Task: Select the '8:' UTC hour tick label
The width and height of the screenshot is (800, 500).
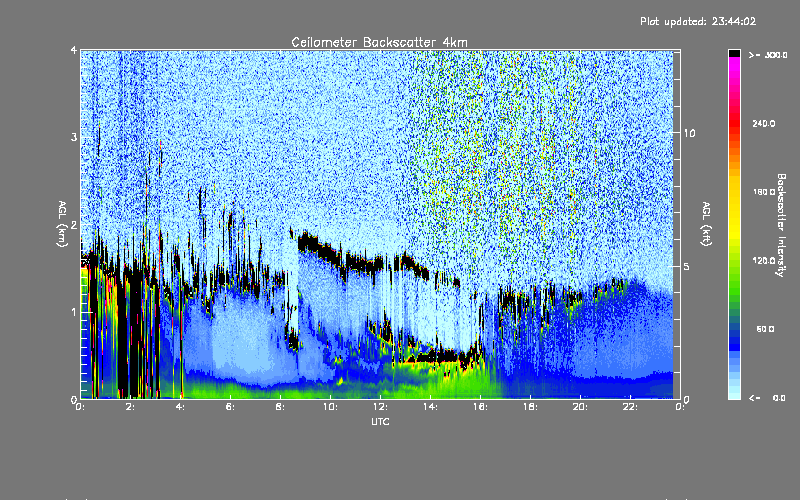Action: coord(281,407)
